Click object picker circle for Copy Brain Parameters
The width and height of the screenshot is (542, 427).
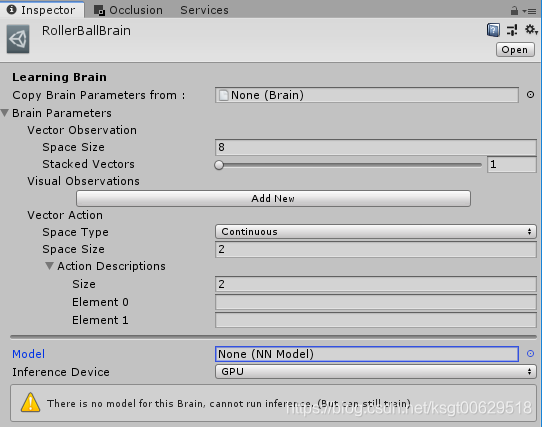pyautogui.click(x=530, y=95)
